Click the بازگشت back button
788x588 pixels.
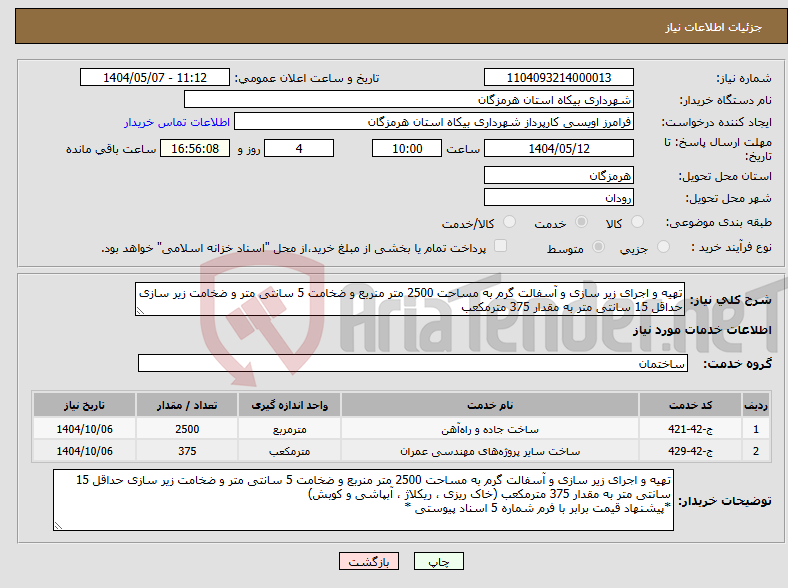[369, 561]
